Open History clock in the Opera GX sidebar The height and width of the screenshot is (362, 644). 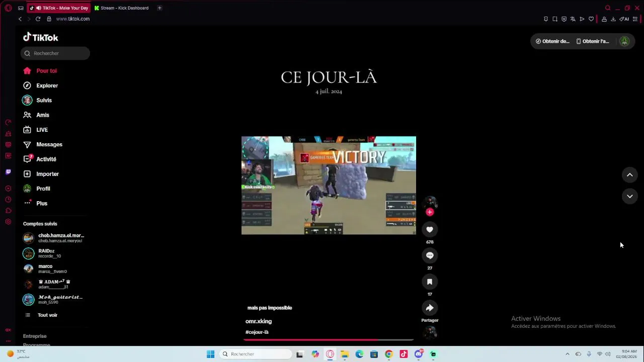[8, 200]
